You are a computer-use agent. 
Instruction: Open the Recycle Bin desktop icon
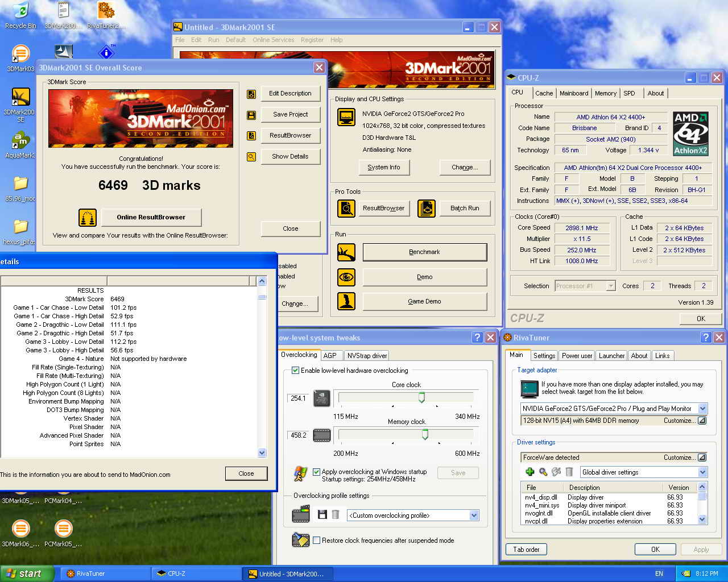[x=20, y=15]
